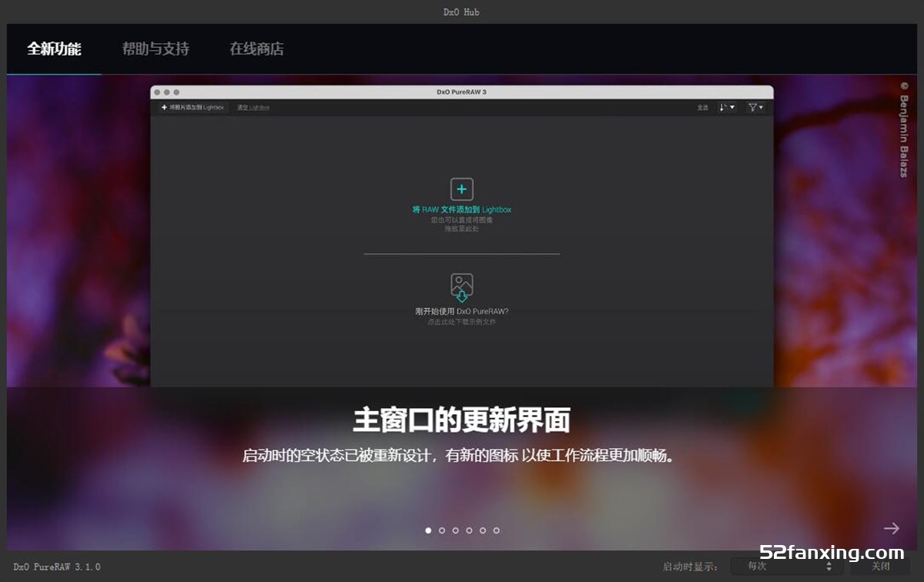Go to next slide with right arrow
The image size is (924, 582).
(892, 528)
